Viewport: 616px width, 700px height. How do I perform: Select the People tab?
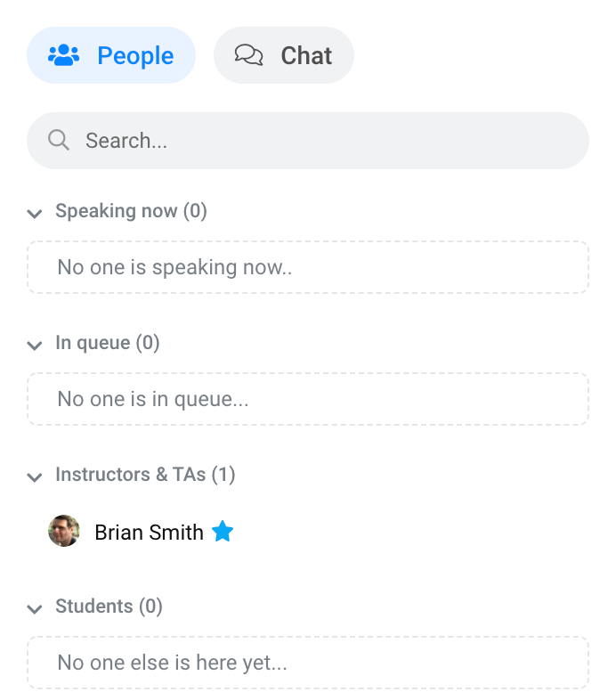pos(111,55)
